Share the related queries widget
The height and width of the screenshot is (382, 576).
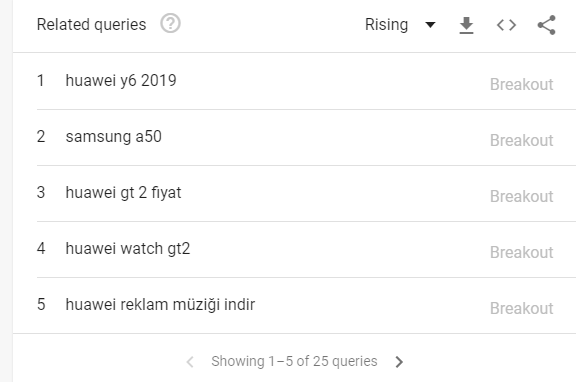click(547, 25)
